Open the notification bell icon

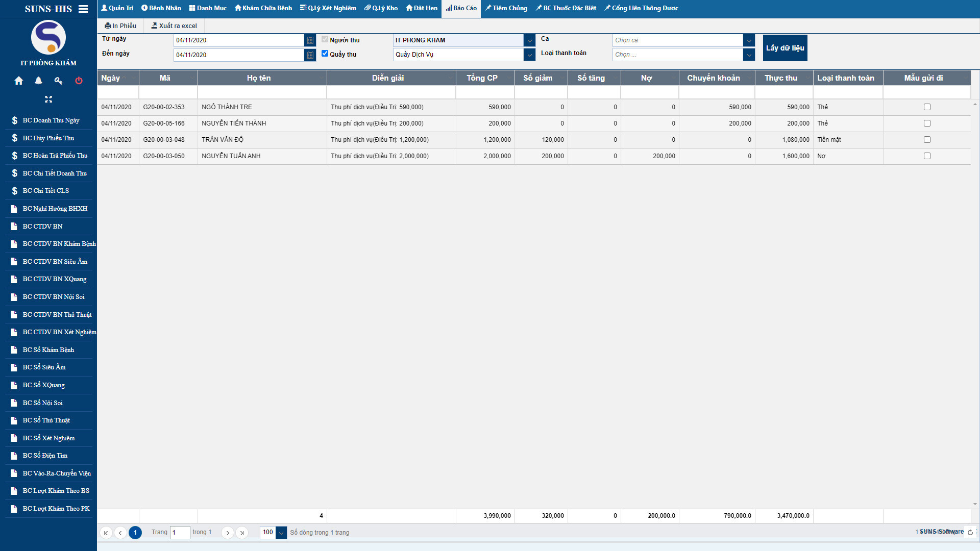click(38, 81)
